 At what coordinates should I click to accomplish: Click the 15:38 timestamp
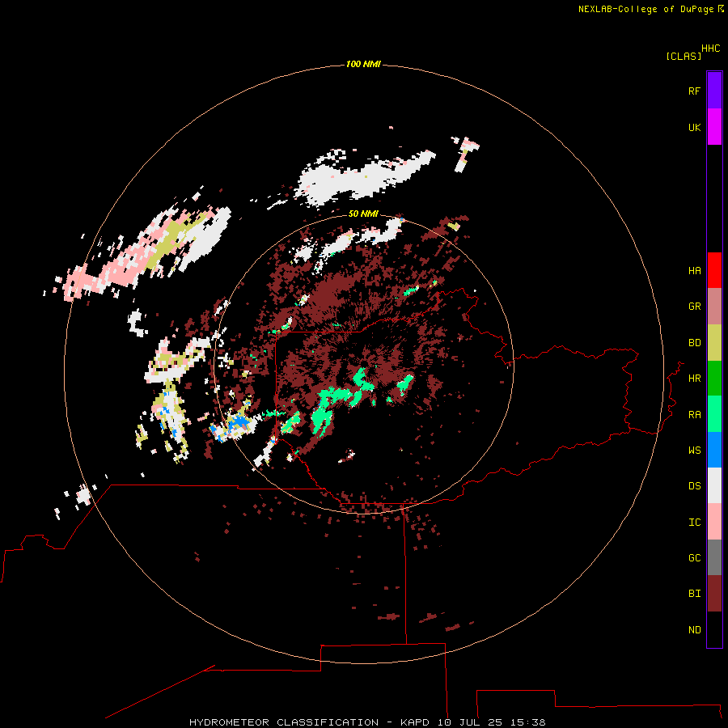click(x=527, y=722)
